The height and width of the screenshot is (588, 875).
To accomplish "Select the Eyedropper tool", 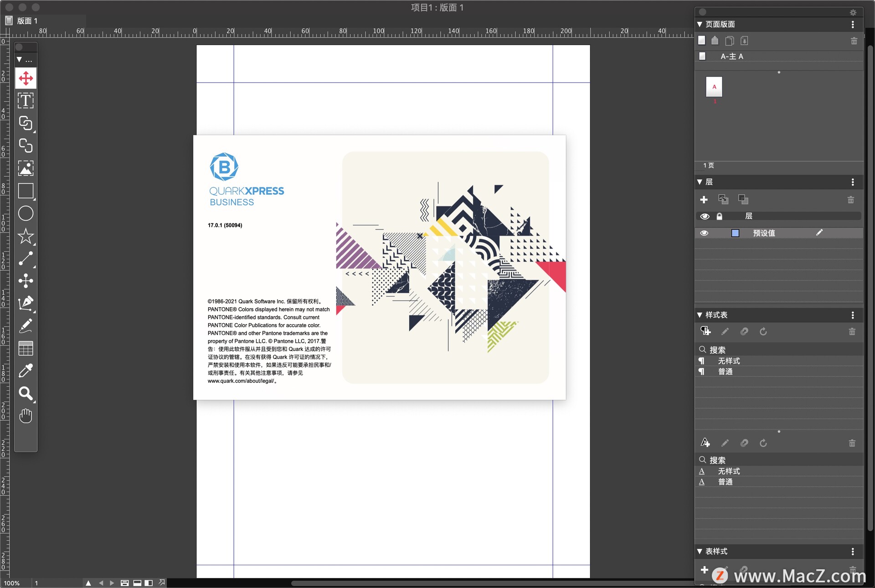I will pos(26,371).
